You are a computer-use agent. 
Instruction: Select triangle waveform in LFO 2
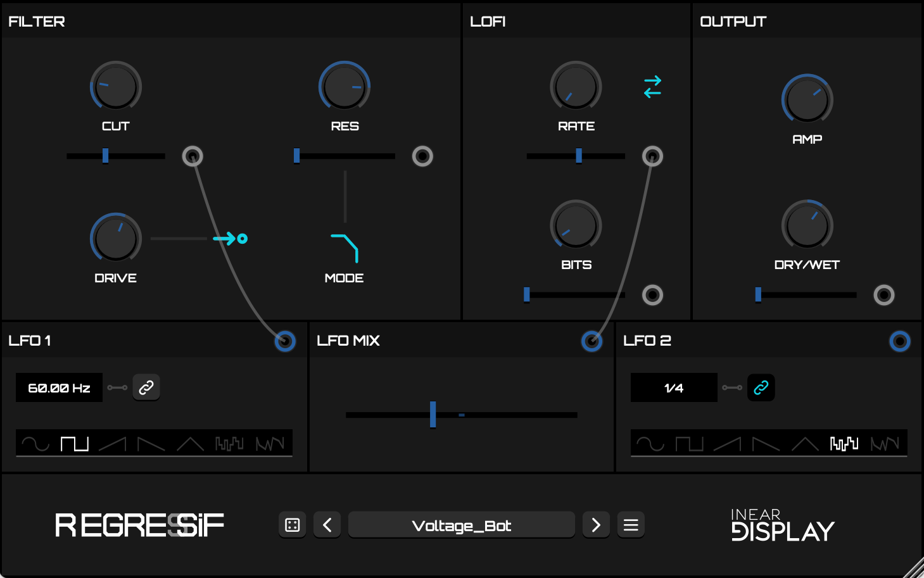(806, 444)
